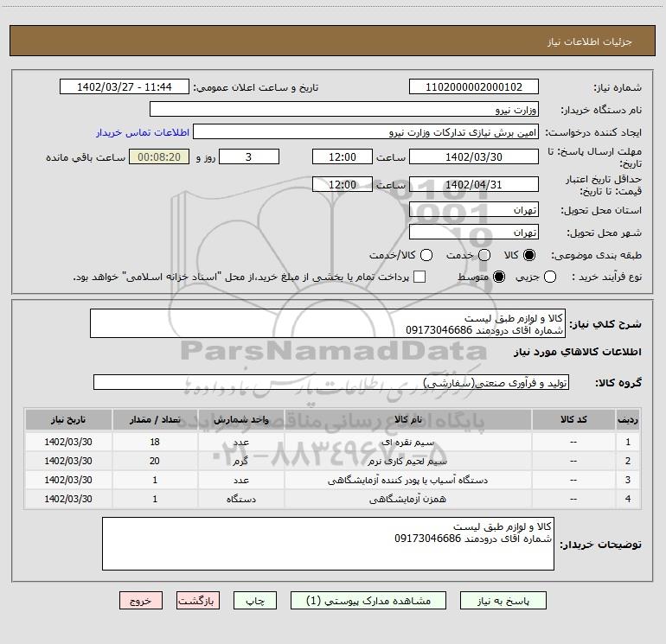Select item دستگاه آسیاب یا پودر کننده آزمایشگاهی
The width and height of the screenshot is (666, 644).
click(x=333, y=480)
